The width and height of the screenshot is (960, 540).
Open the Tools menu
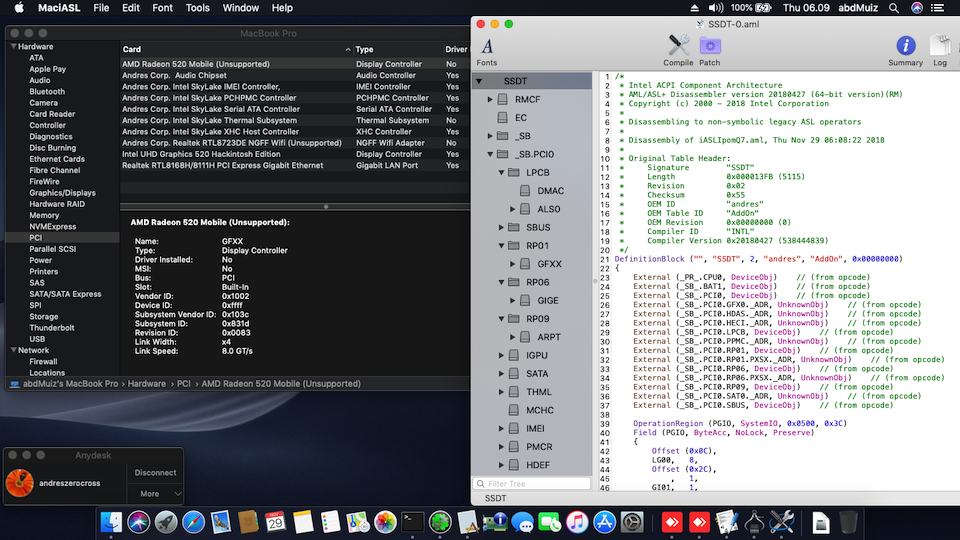tap(197, 8)
